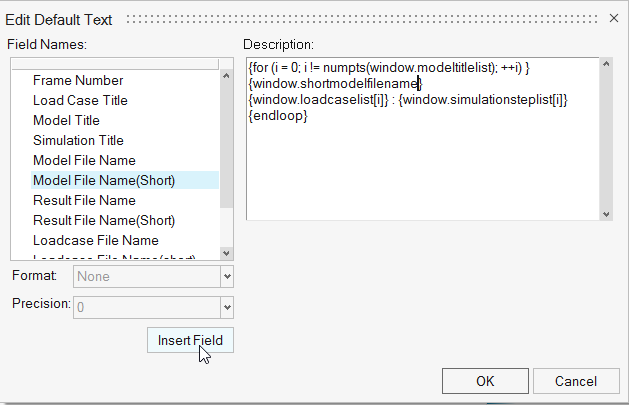The height and width of the screenshot is (405, 629).
Task: Select Loadcase File Name field
Action: click(95, 240)
